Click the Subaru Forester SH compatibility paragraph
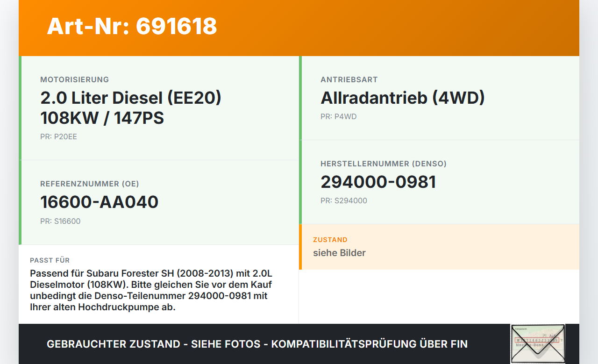 click(151, 290)
